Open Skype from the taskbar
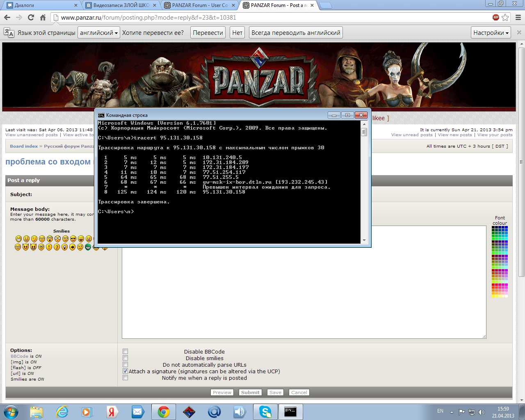The height and width of the screenshot is (420, 525). pyautogui.click(x=265, y=411)
